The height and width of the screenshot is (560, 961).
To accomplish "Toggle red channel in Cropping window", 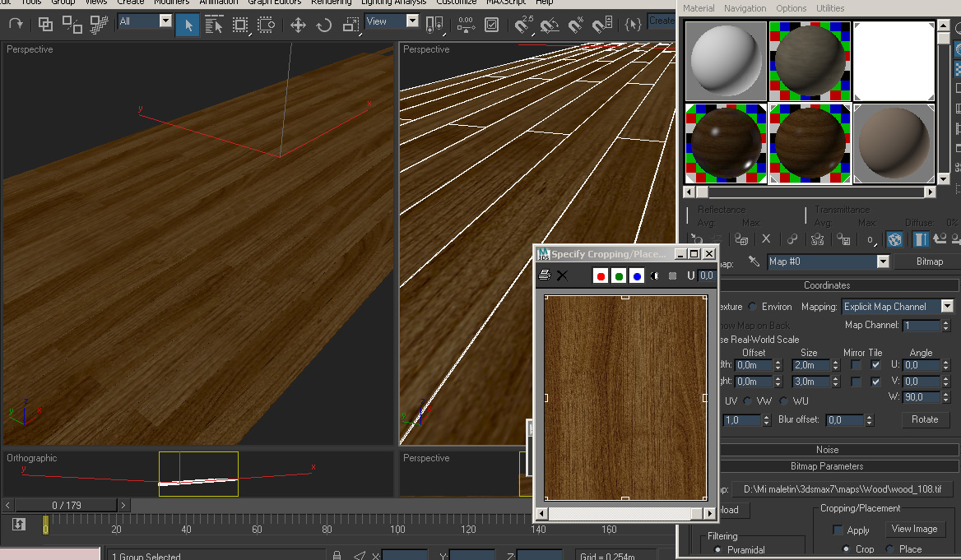I will coord(601,275).
